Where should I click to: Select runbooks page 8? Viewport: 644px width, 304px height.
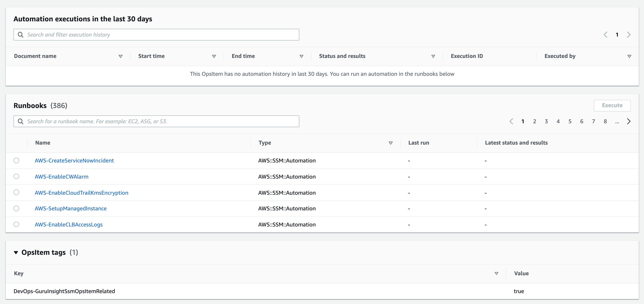coord(605,121)
